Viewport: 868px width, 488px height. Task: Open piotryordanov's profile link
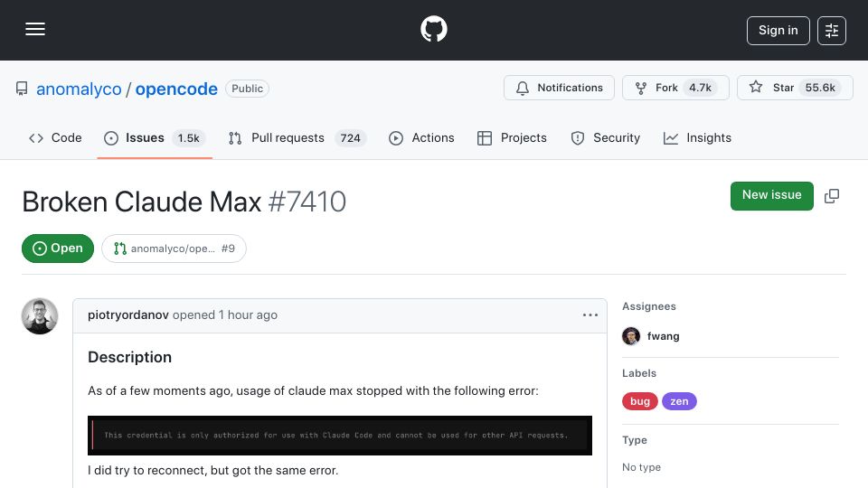127,314
